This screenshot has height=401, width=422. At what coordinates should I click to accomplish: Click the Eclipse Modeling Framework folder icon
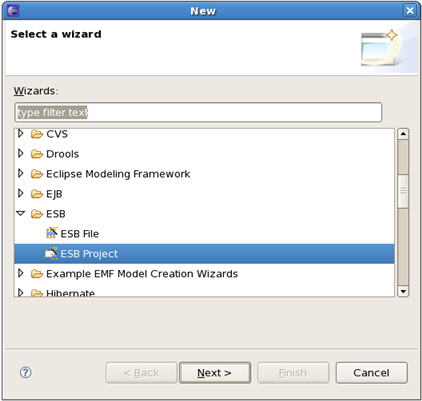pyautogui.click(x=37, y=174)
